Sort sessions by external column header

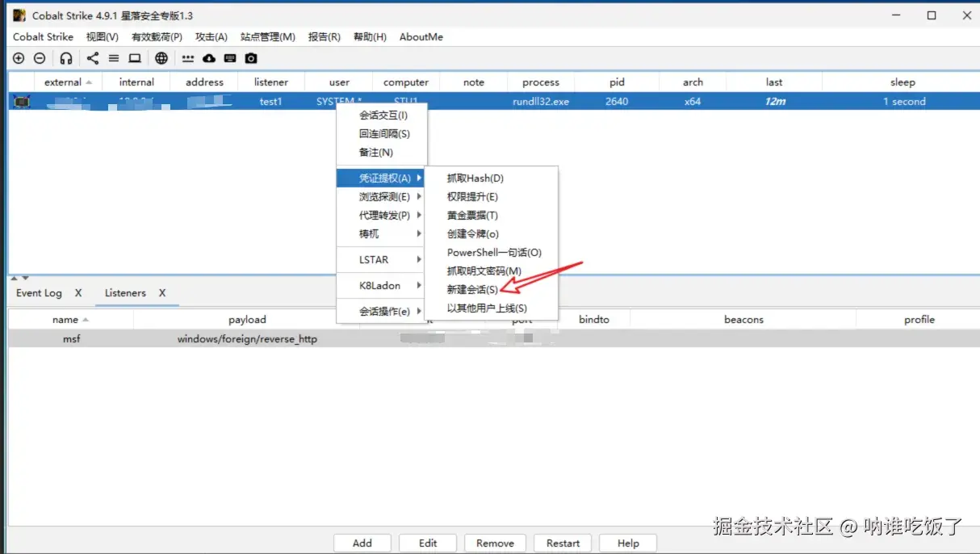pyautogui.click(x=68, y=82)
